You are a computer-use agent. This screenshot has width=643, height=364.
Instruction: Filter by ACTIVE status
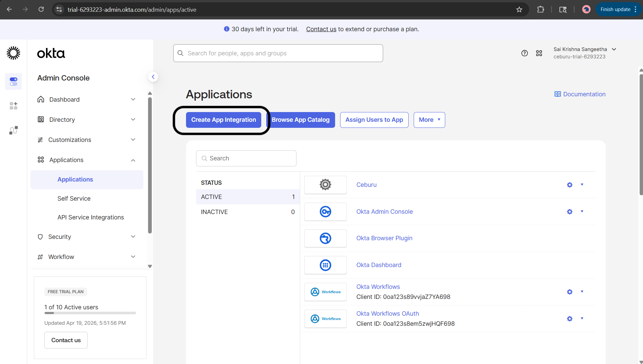pyautogui.click(x=248, y=197)
